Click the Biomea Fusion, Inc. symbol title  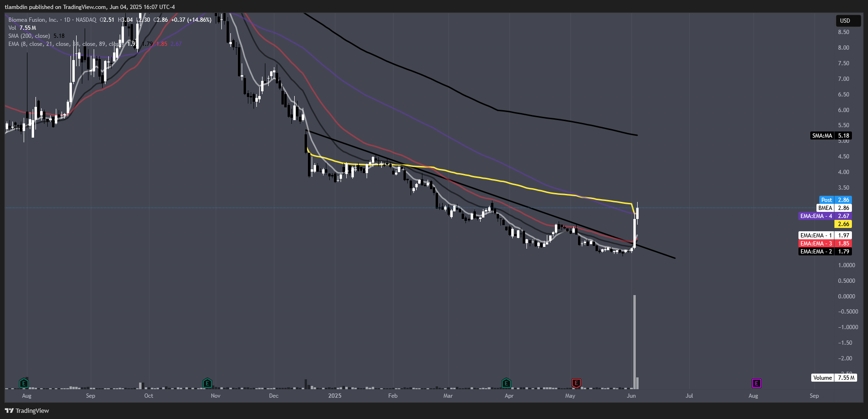[33, 20]
